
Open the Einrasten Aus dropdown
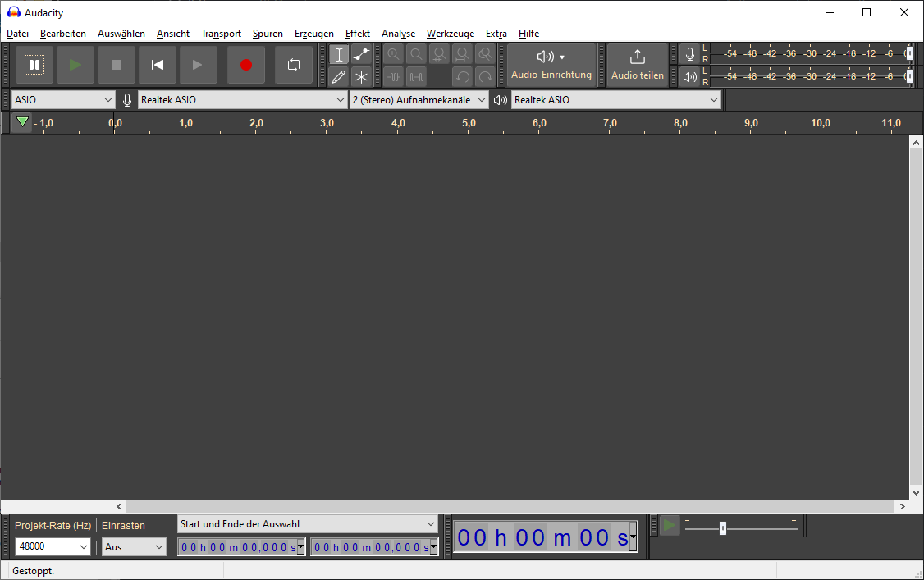pos(134,546)
